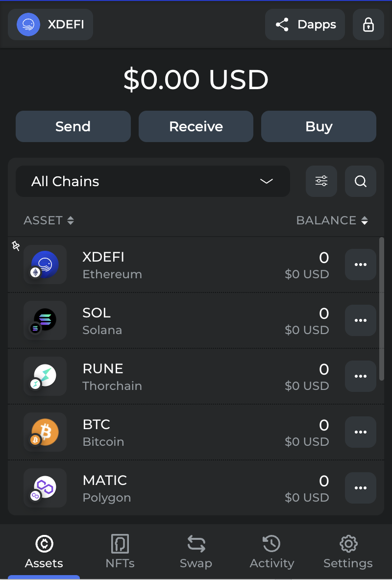Viewport: 392px width, 580px height.
Task: Lock the wallet with the padlock icon
Action: click(x=368, y=24)
